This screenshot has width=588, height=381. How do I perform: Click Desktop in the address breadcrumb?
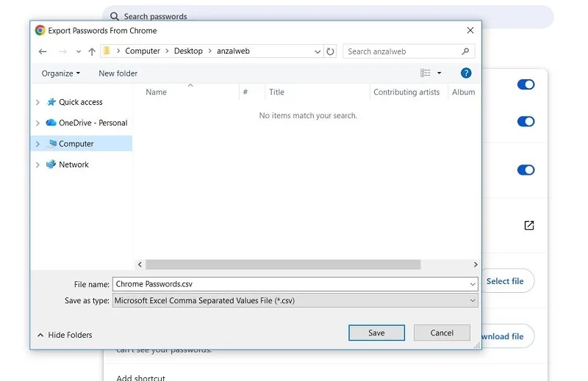click(x=188, y=51)
